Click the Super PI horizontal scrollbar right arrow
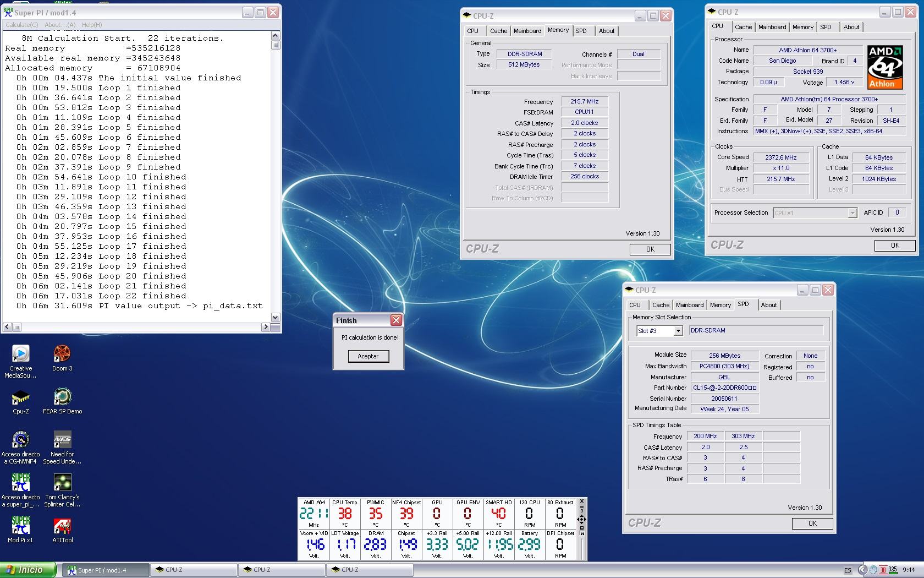This screenshot has height=578, width=924. click(x=266, y=327)
